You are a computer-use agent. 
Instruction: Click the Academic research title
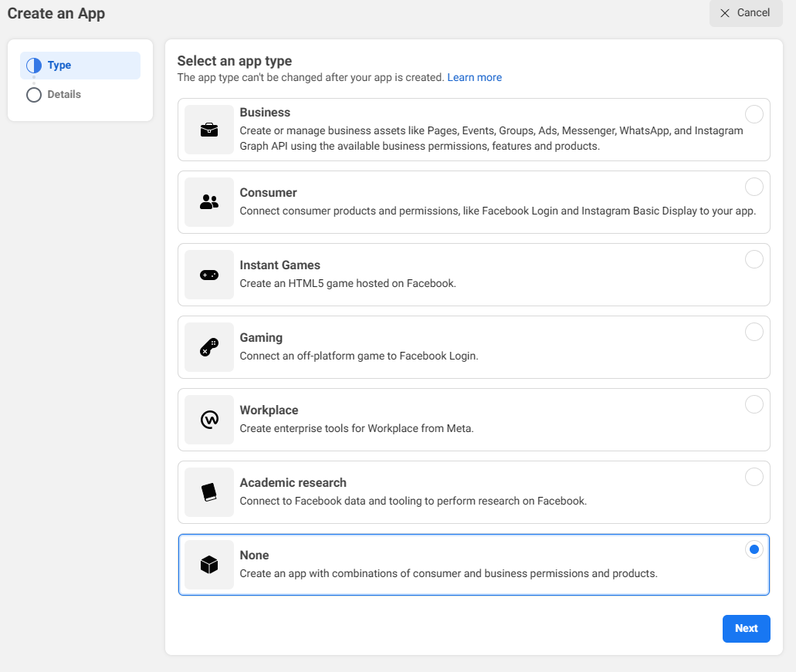point(293,483)
